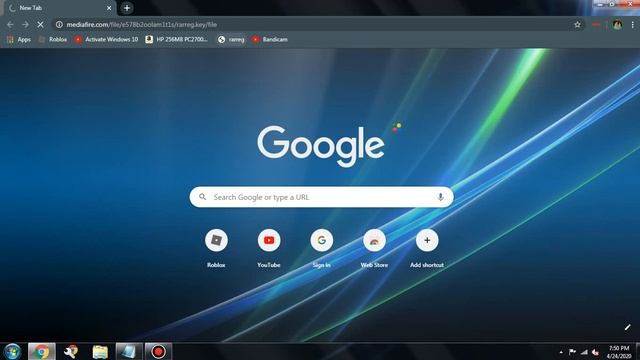Open the clock showing 7:50 PM
This screenshot has height=360, width=640.
(619, 352)
